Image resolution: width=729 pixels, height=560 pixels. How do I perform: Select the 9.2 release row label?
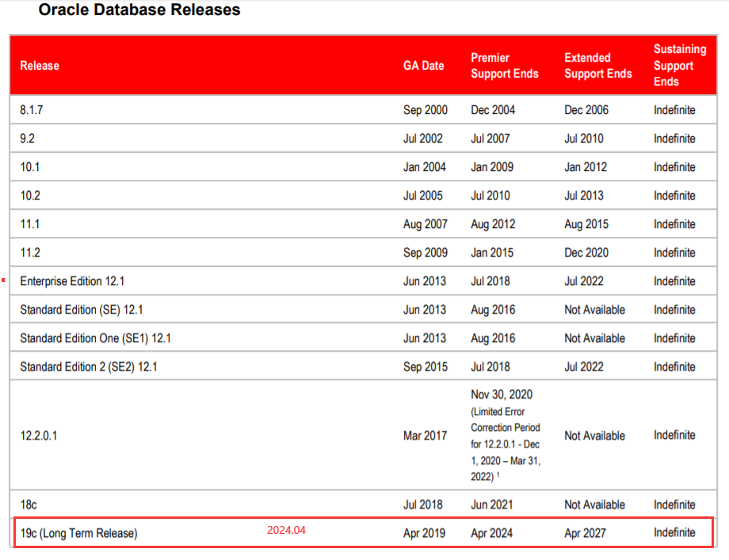pyautogui.click(x=28, y=139)
